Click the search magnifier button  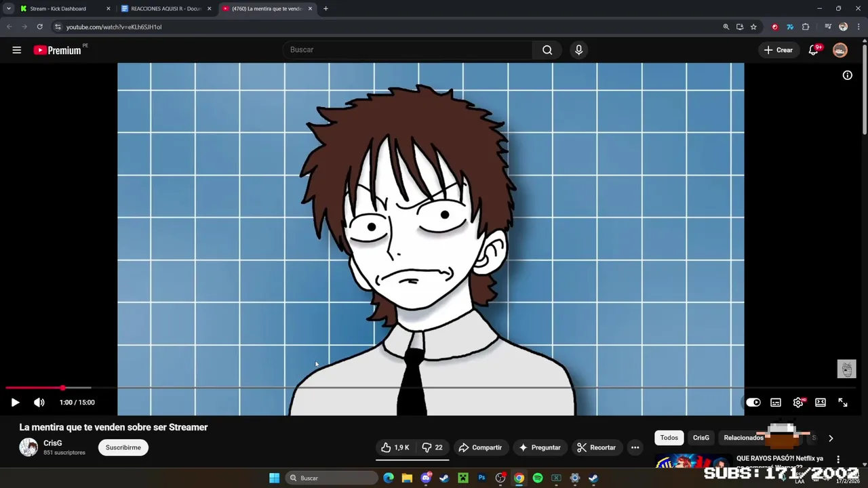point(547,49)
